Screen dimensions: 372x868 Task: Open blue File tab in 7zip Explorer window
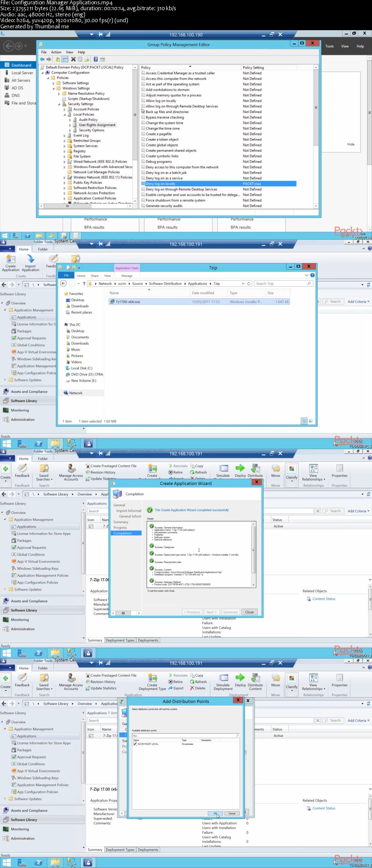pos(66,275)
